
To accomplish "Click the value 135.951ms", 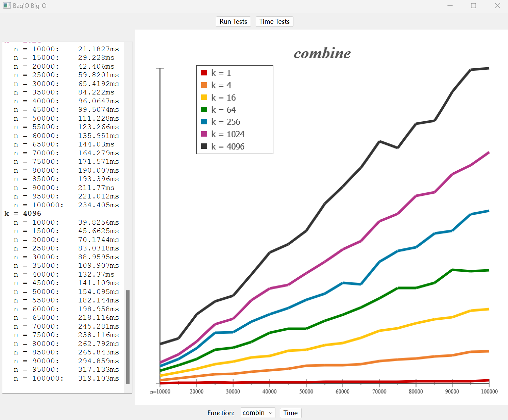I will [99, 136].
